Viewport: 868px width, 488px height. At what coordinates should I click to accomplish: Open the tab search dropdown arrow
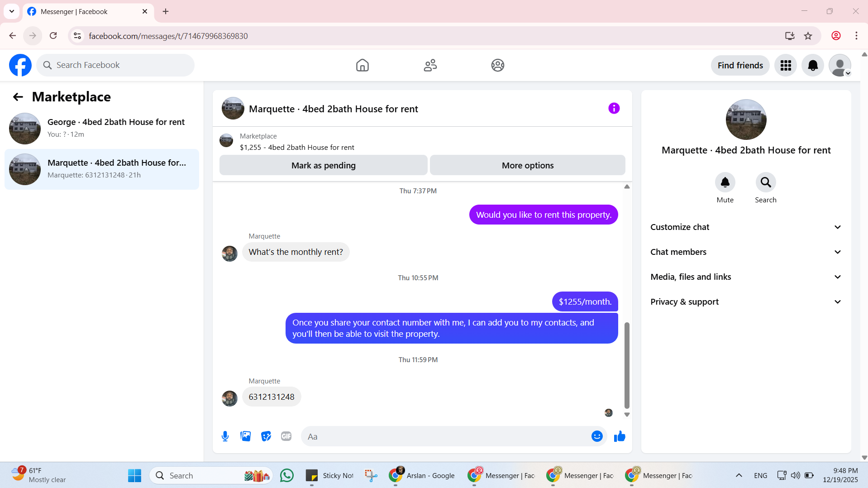12,12
